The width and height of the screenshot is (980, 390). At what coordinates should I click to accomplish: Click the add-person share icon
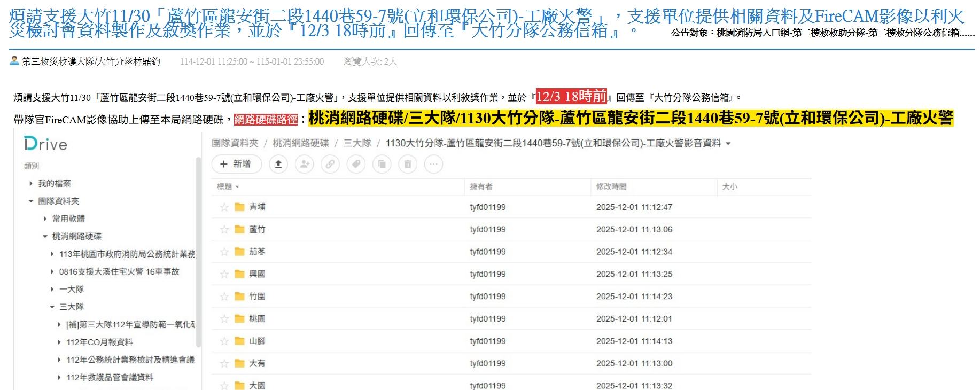pyautogui.click(x=304, y=164)
